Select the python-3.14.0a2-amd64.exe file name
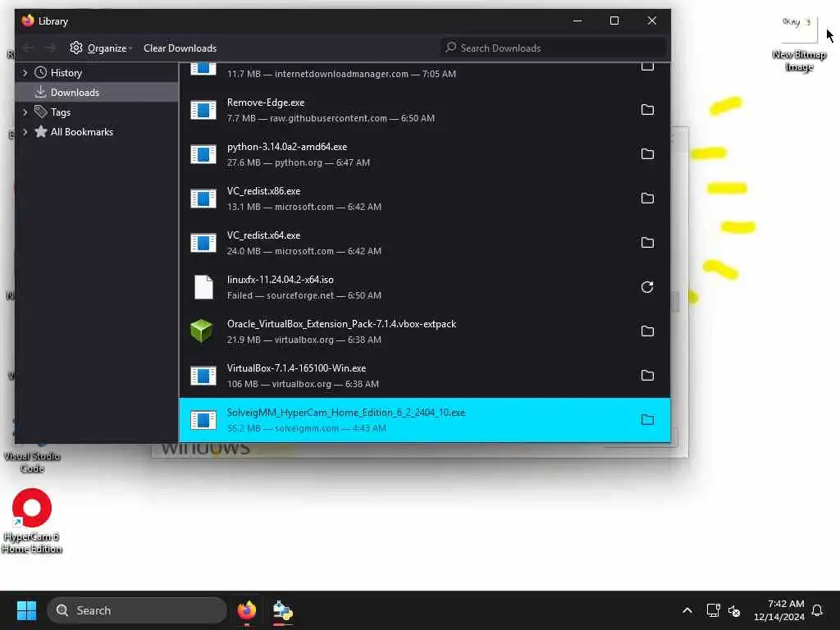 click(287, 147)
